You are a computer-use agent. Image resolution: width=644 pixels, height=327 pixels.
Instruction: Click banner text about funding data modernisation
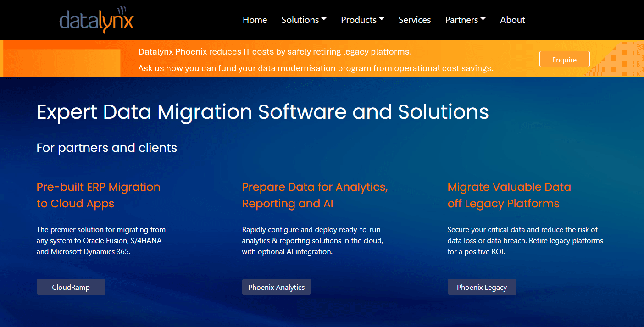pos(316,68)
